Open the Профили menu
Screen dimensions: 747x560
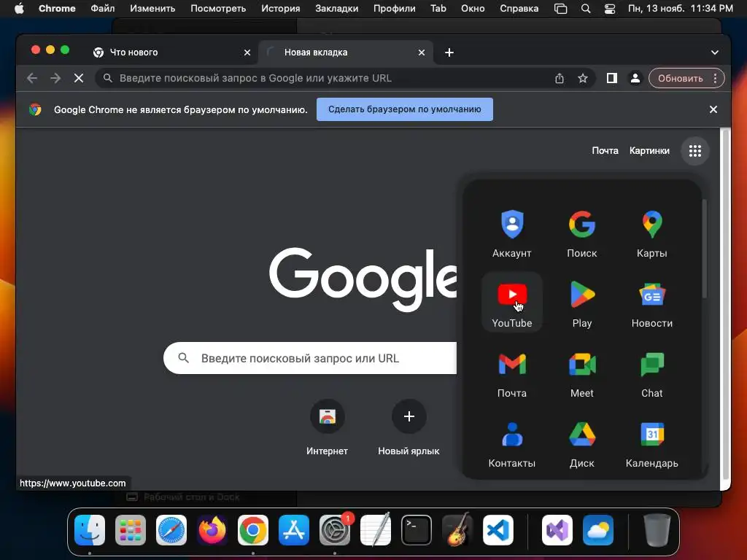coord(395,9)
